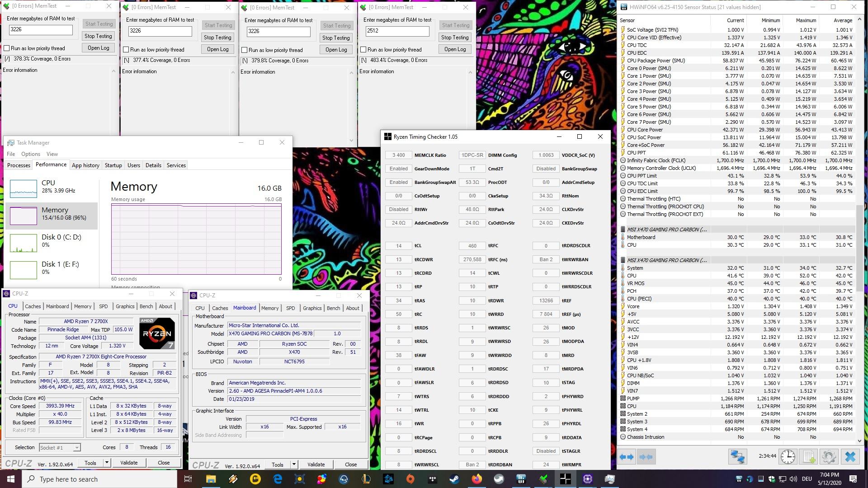868x488 pixels.
Task: Click Open Log in third MemTest window
Action: click(x=336, y=50)
